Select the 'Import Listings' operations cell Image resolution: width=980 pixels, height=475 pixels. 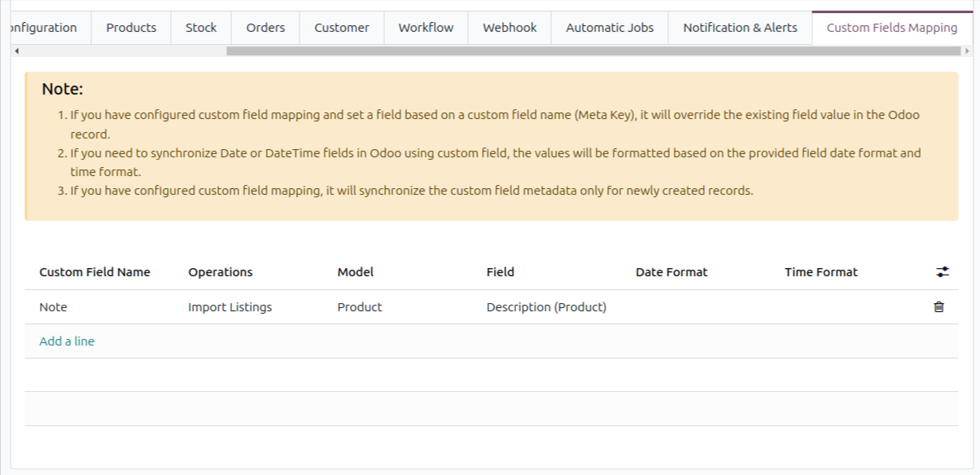pyautogui.click(x=256, y=307)
